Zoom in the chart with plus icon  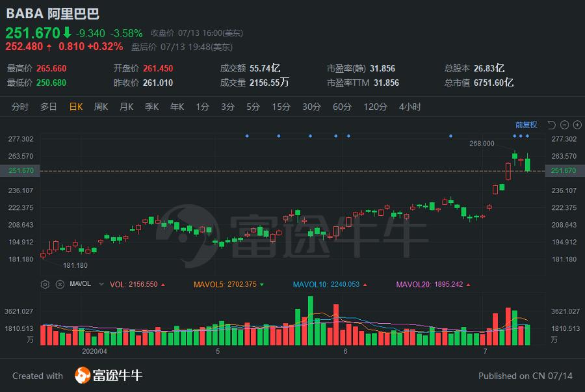[577, 125]
